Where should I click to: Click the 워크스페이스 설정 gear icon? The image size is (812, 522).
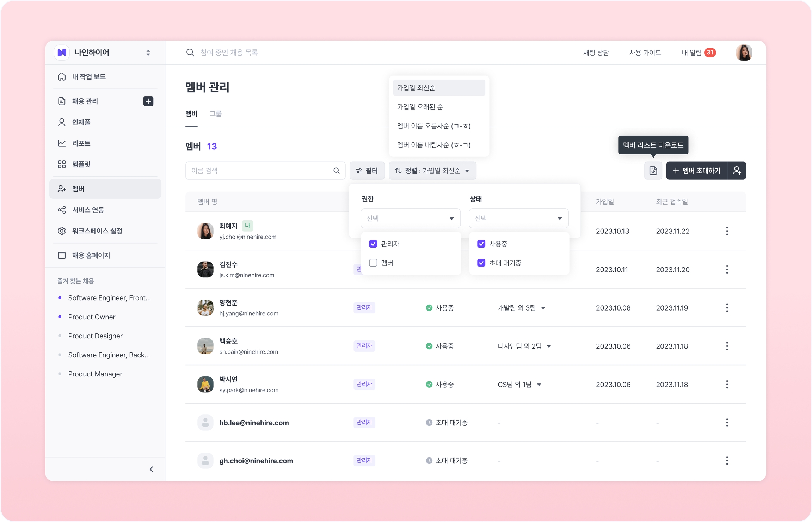point(62,231)
